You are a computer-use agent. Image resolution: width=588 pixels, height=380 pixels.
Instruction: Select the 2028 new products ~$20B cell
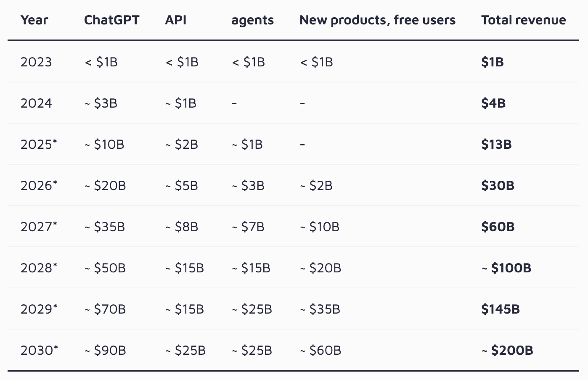pyautogui.click(x=320, y=268)
